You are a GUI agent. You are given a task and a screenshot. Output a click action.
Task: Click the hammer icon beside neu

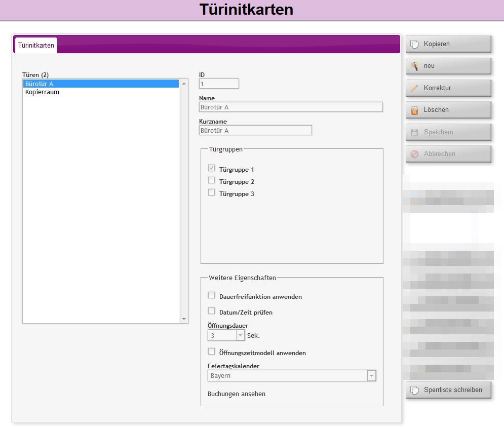(415, 66)
